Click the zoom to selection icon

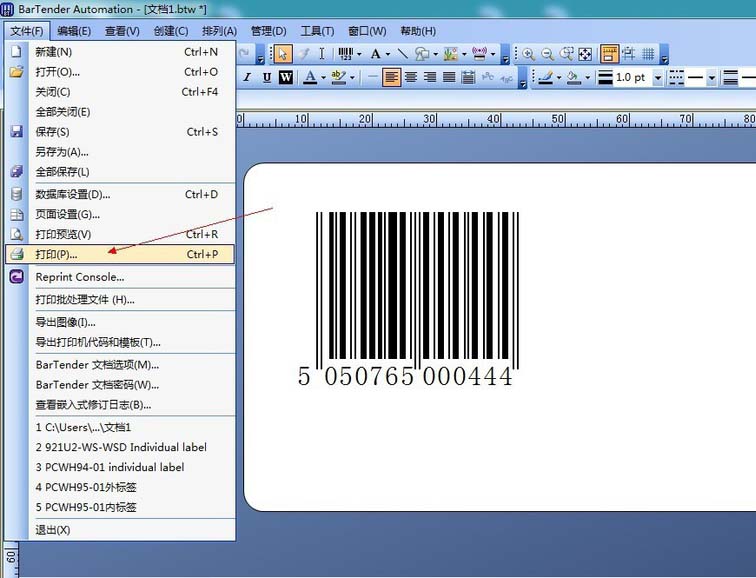pos(566,54)
